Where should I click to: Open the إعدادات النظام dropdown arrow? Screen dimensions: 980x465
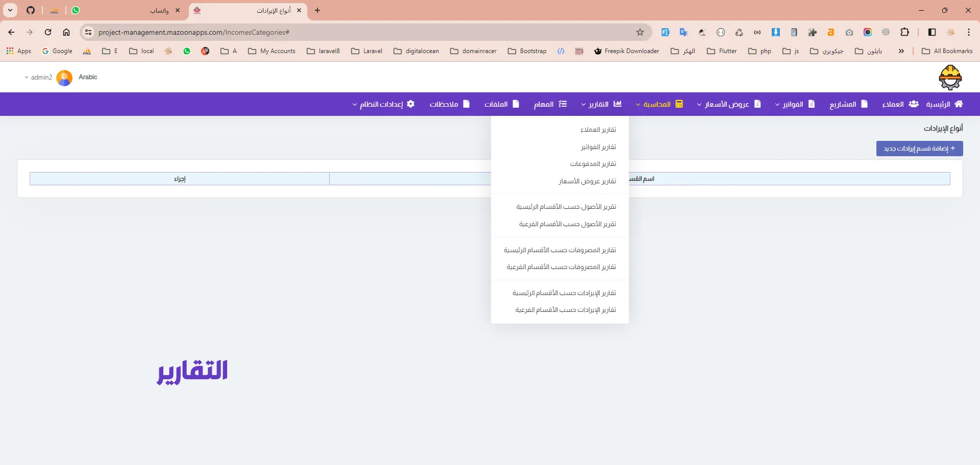[x=355, y=105]
